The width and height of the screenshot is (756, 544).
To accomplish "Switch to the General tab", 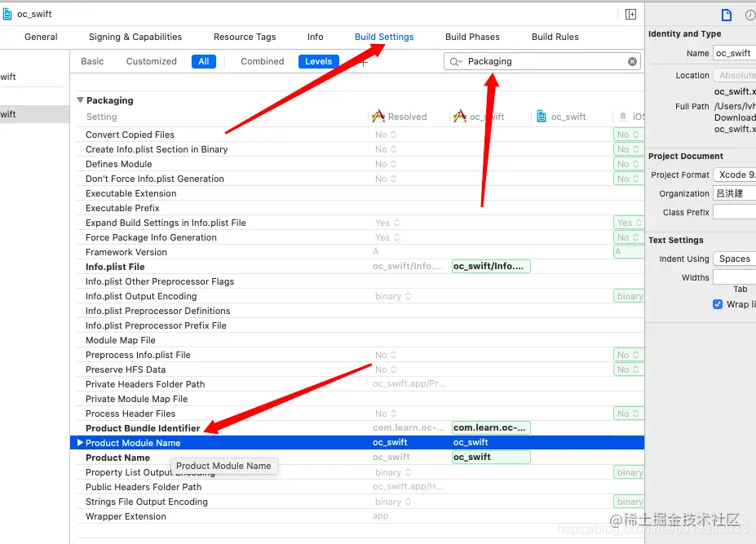I will (41, 37).
